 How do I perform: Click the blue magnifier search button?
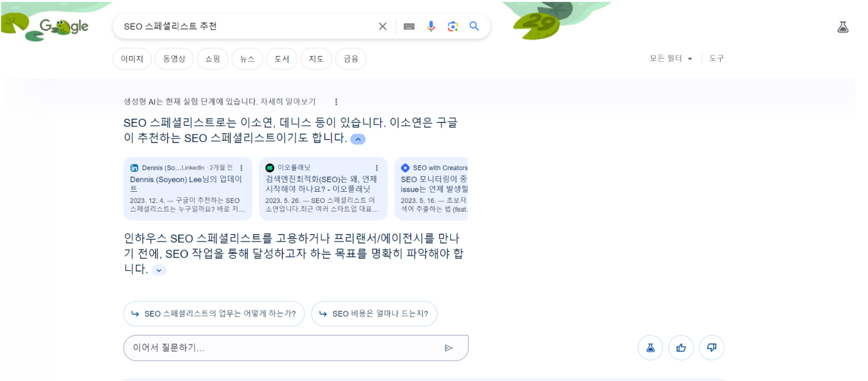coord(474,26)
